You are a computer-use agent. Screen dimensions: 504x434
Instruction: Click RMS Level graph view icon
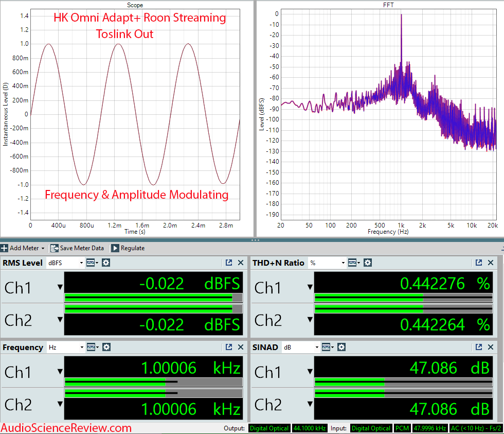pos(92,263)
